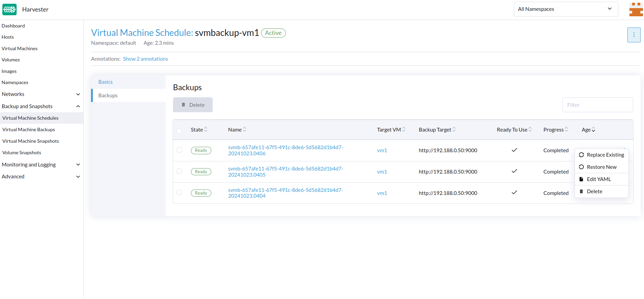Focus the Filter input field
Viewport: 644px width, 299px height.
597,105
